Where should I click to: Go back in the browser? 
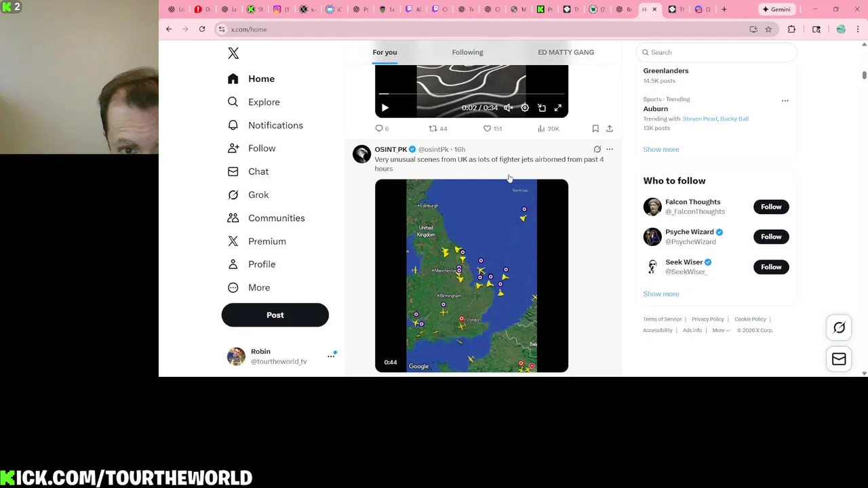[x=169, y=29]
